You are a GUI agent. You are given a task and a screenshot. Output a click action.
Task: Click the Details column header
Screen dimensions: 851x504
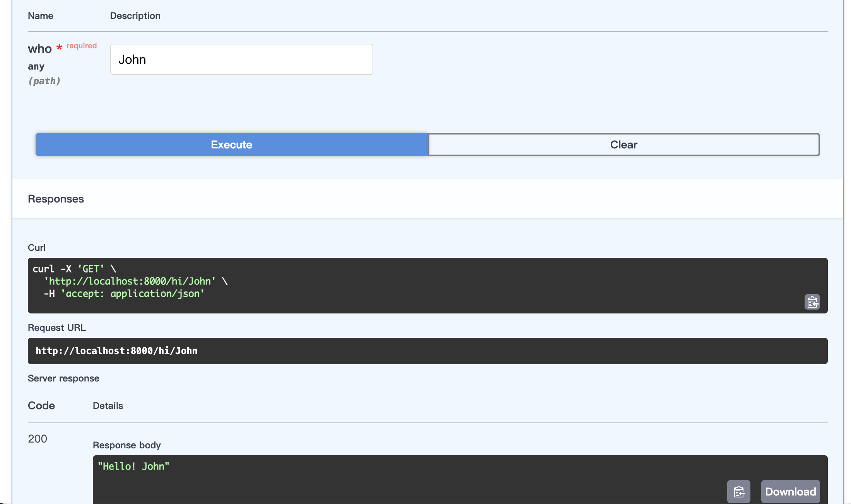pyautogui.click(x=108, y=405)
